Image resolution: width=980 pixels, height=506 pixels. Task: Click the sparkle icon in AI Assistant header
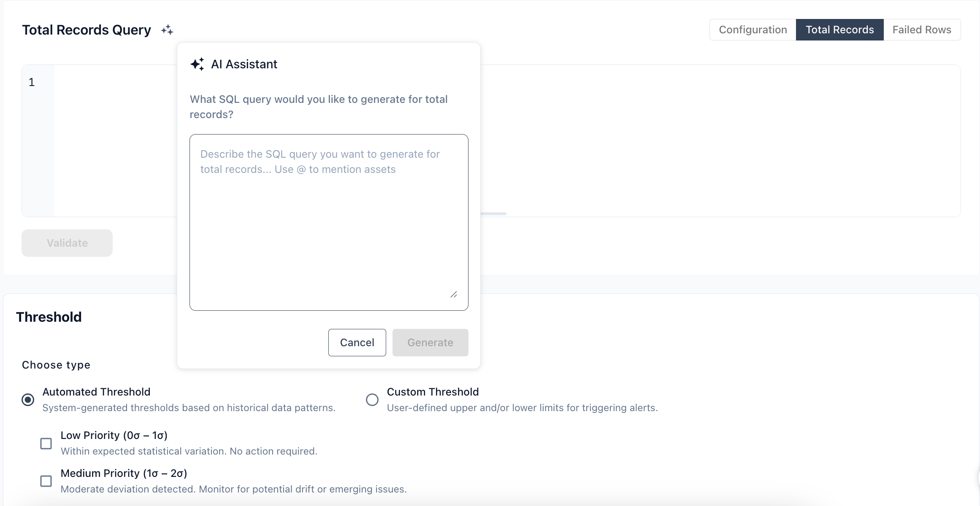[x=197, y=64]
